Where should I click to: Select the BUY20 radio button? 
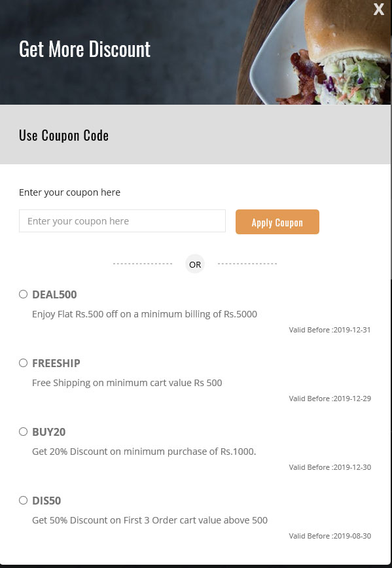point(23,431)
